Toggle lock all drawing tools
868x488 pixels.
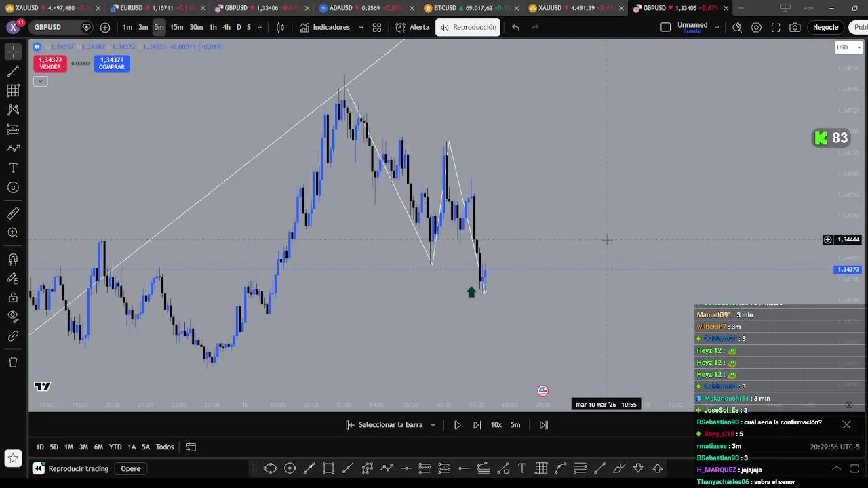(x=13, y=297)
